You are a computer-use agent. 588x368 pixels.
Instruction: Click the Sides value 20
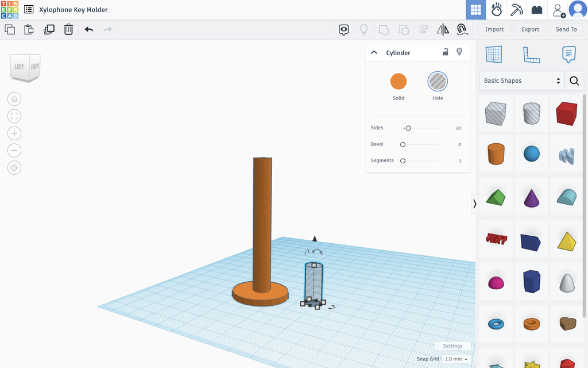coord(458,128)
